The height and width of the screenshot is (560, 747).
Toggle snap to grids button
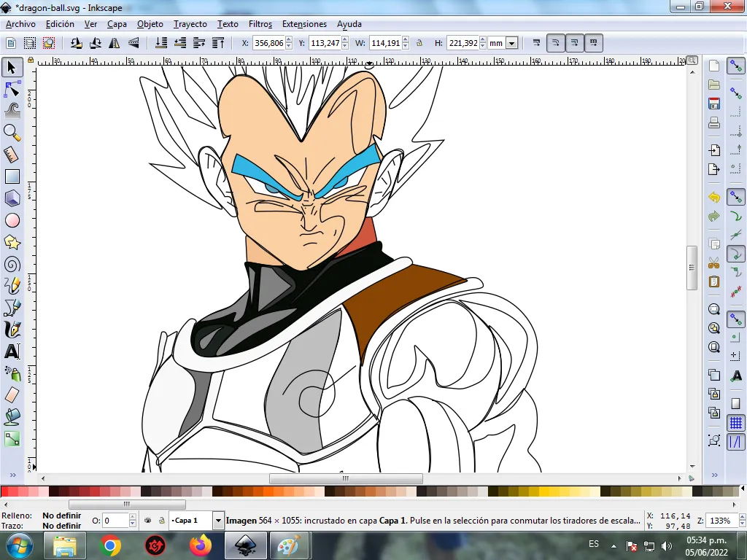(x=736, y=423)
